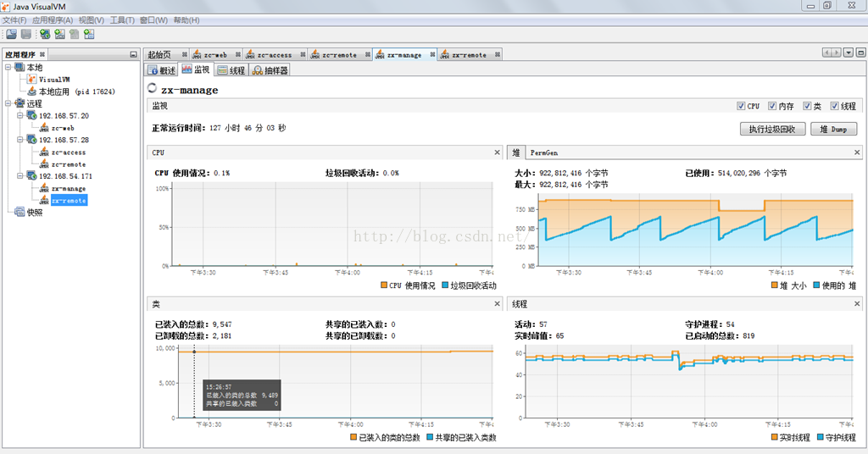
Task: Toggle 实时线程 legend swatch
Action: pyautogui.click(x=775, y=437)
